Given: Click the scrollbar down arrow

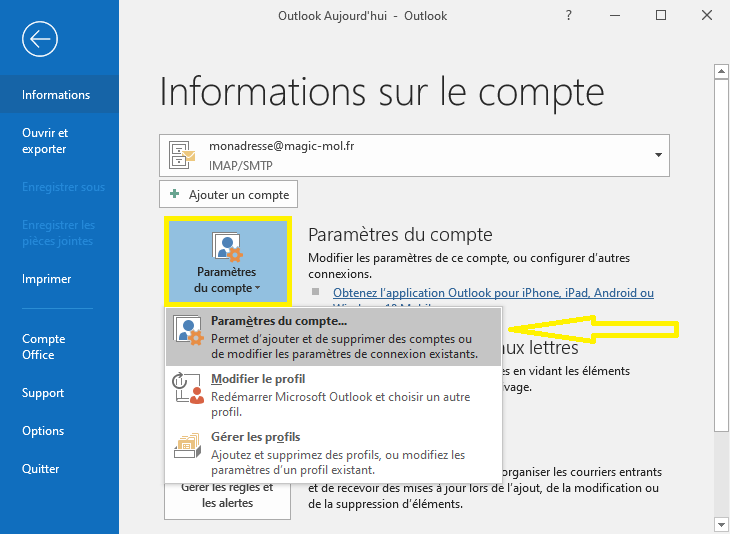Looking at the screenshot, I should [x=721, y=523].
